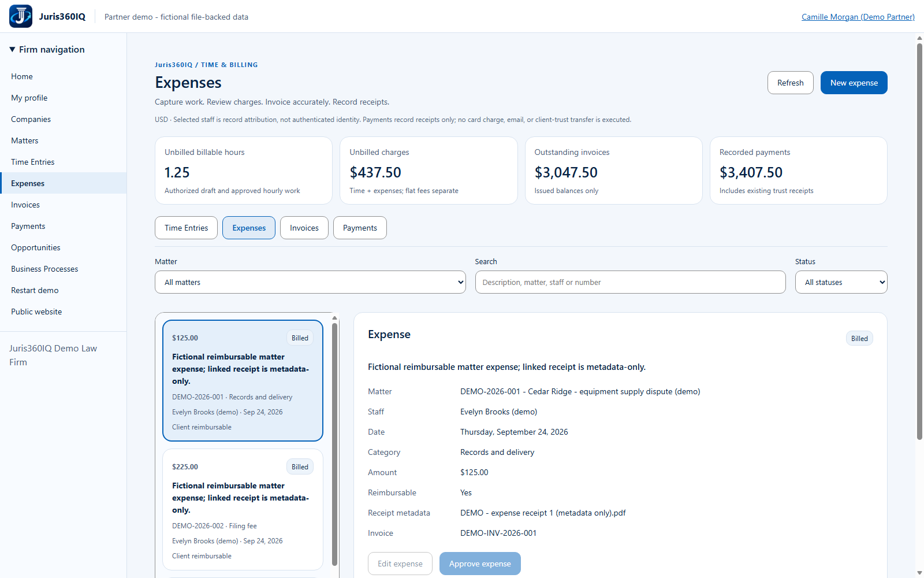Click the Recorded payments $3,407.50 card

[799, 171]
